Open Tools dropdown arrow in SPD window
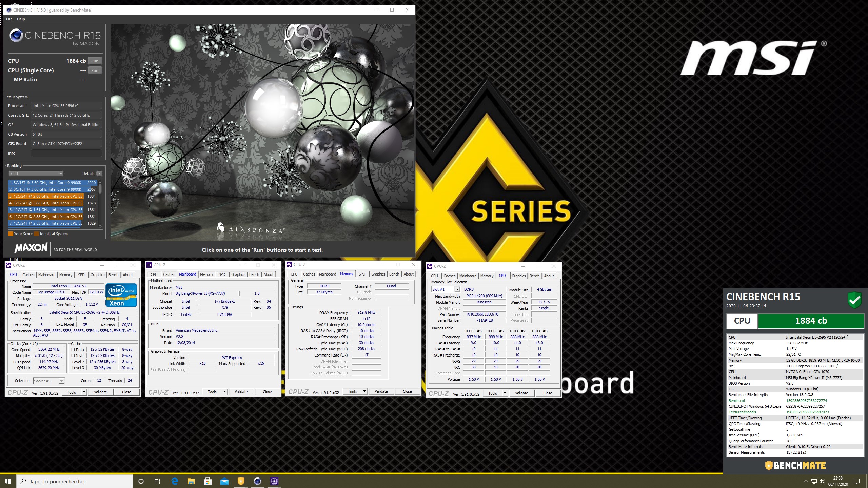The width and height of the screenshot is (868, 488). (505, 393)
